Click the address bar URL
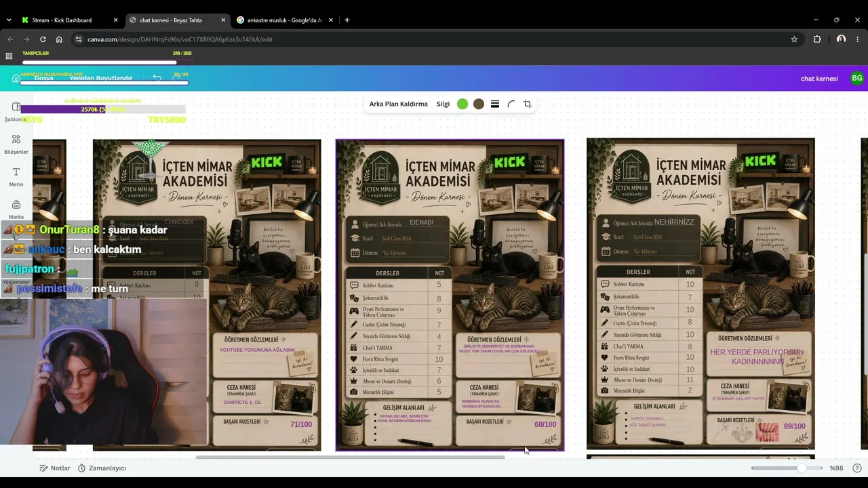This screenshot has height=488, width=868. [180, 39]
